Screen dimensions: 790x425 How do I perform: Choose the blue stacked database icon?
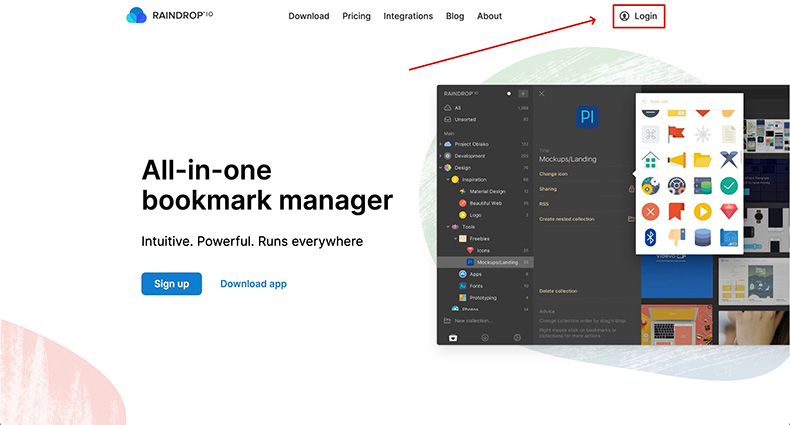702,237
